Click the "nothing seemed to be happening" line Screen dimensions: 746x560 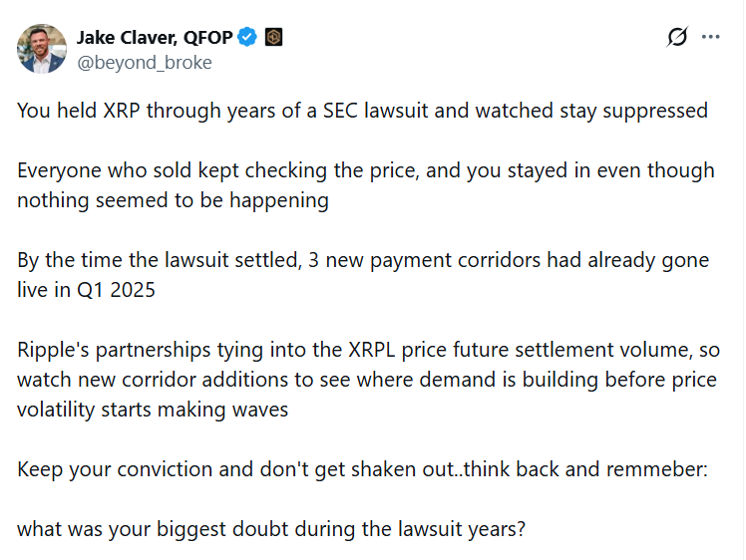[x=173, y=200]
